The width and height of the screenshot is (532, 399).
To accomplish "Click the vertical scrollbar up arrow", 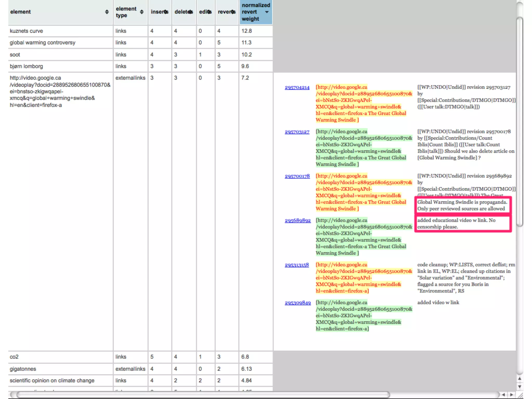I will click(520, 379).
